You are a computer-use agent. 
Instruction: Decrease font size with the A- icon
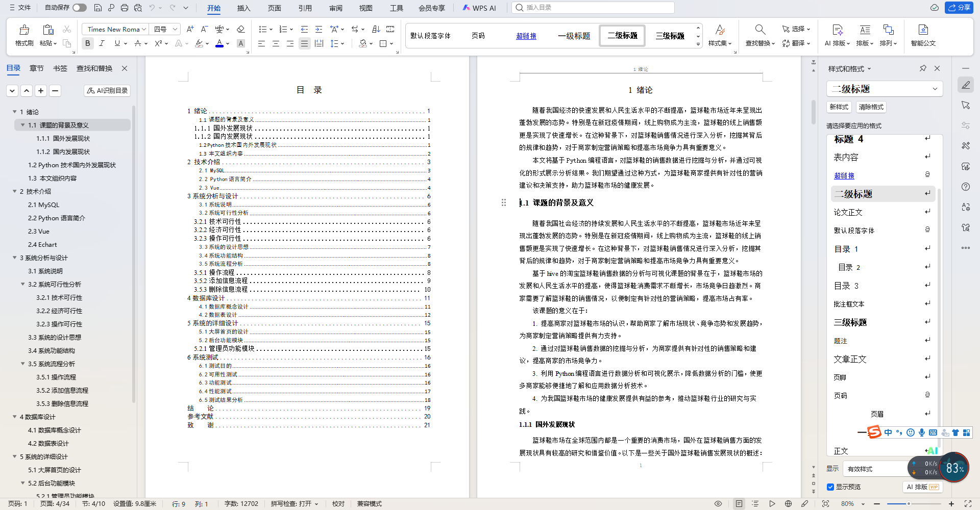click(204, 29)
